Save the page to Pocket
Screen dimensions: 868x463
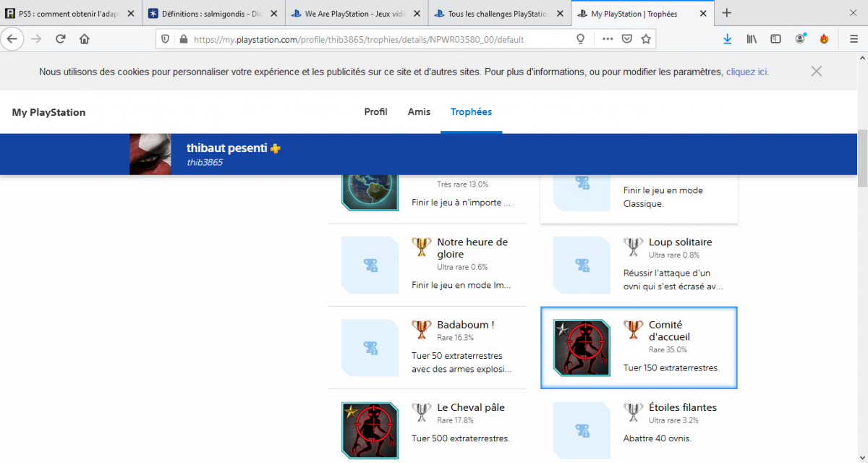pyautogui.click(x=627, y=39)
